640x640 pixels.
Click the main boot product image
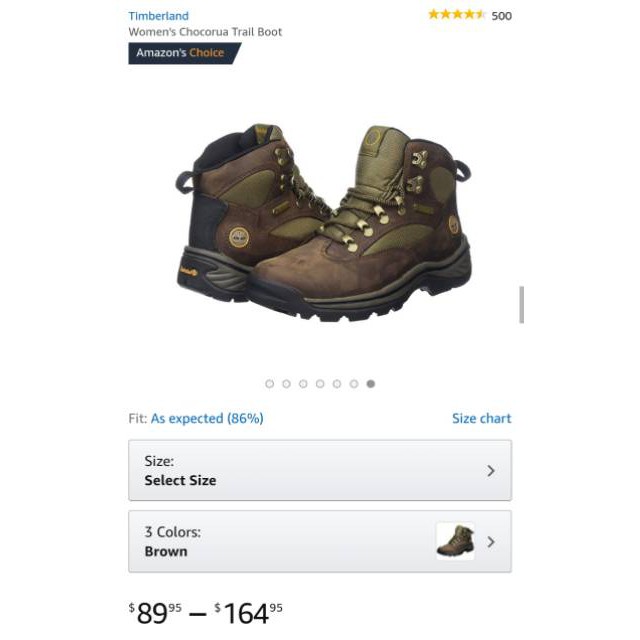click(323, 222)
